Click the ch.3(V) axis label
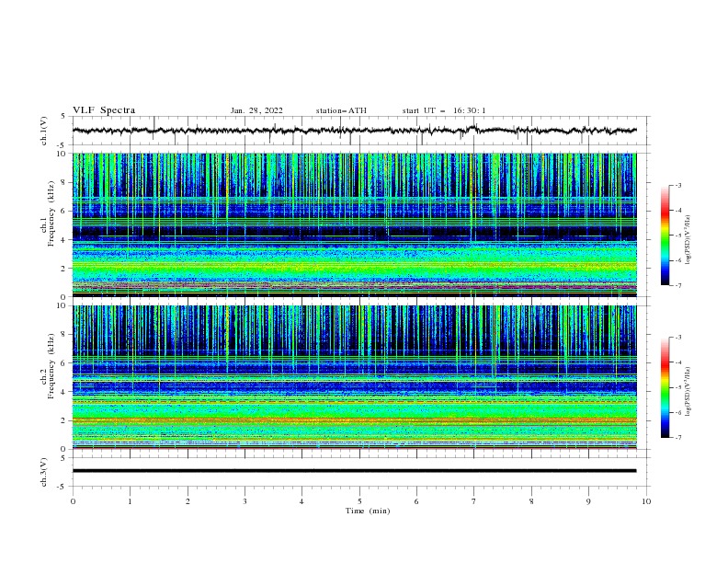 44,472
